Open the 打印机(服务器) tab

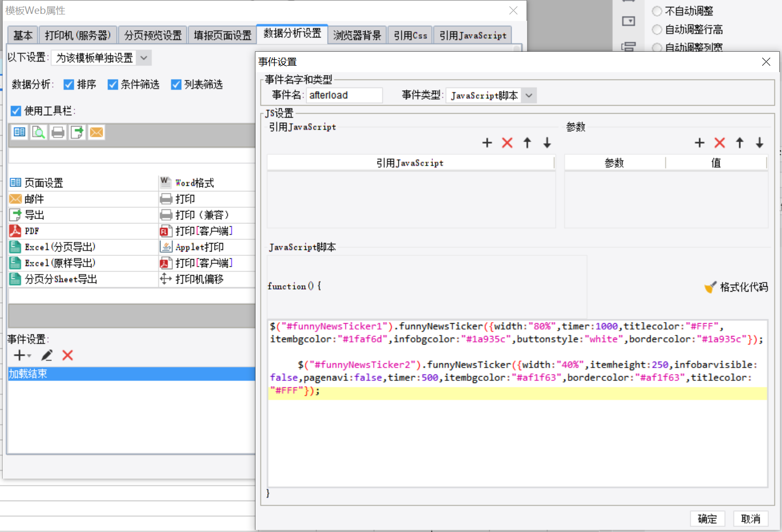click(78, 35)
